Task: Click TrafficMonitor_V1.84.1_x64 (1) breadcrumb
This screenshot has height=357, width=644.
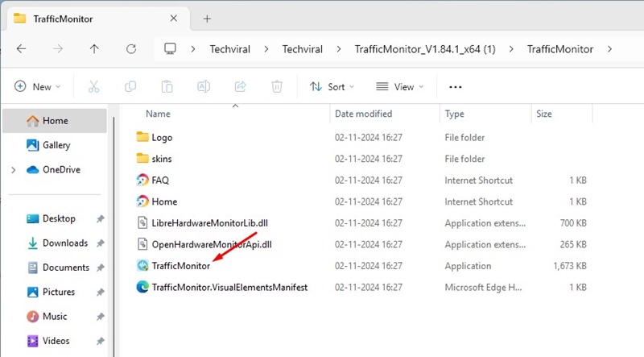Action: coord(424,49)
